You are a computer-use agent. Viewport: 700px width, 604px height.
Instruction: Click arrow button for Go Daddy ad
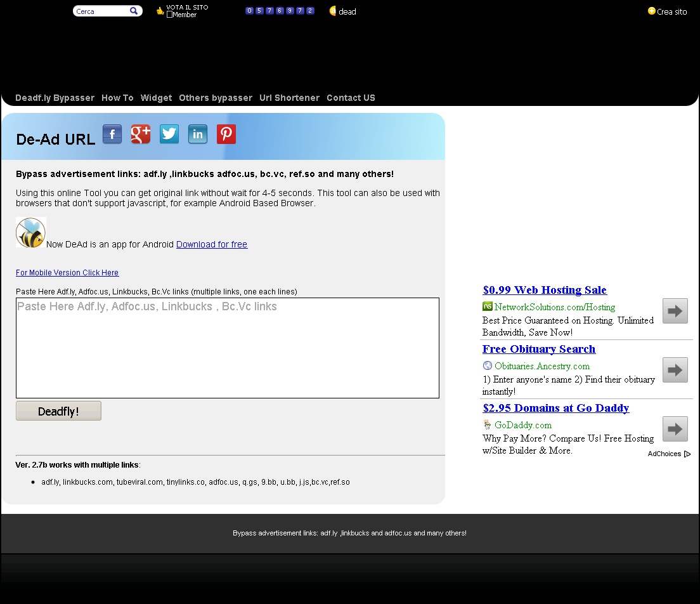coord(675,429)
